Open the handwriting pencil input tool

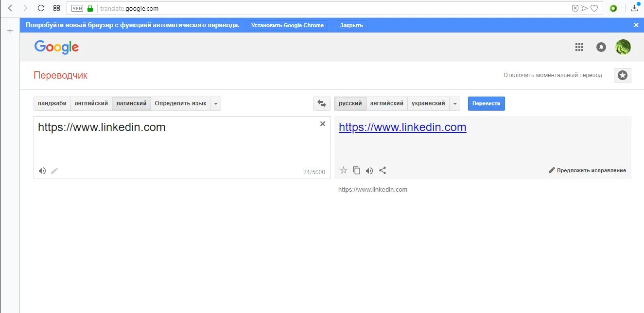pyautogui.click(x=54, y=170)
